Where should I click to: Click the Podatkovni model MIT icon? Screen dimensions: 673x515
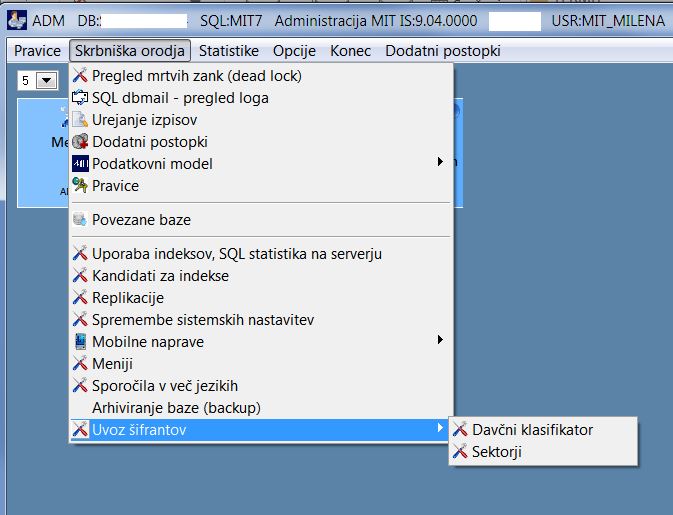[x=80, y=164]
